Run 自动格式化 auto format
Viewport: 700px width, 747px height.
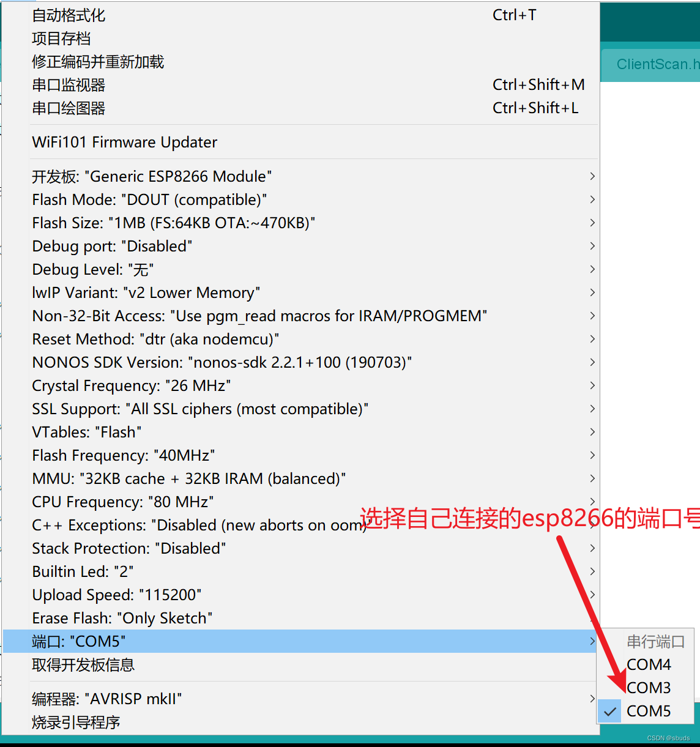click(x=68, y=15)
